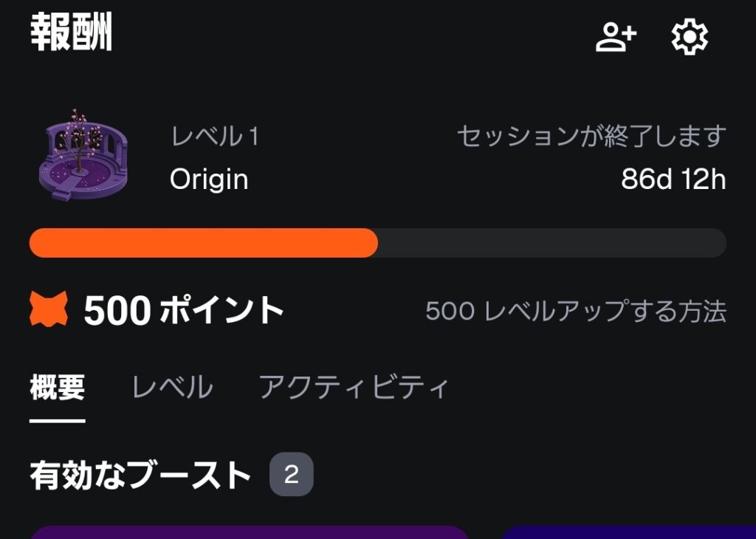Open the dark blue boost card
The height and width of the screenshot is (539, 756).
(x=628, y=532)
